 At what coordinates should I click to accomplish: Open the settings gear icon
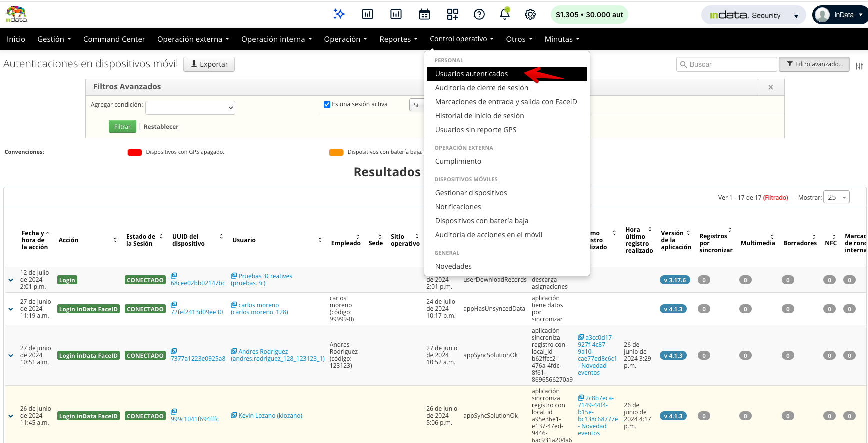tap(530, 14)
